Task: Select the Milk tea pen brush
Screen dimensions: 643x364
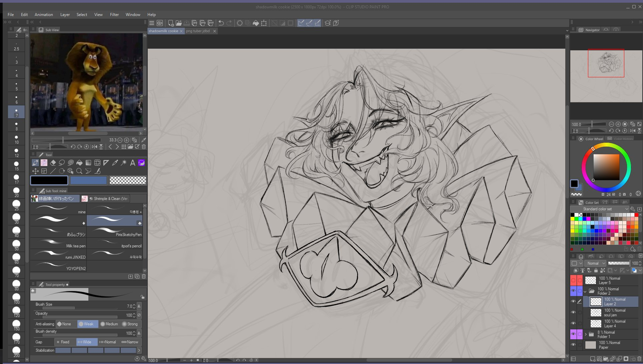Action: coord(58,243)
